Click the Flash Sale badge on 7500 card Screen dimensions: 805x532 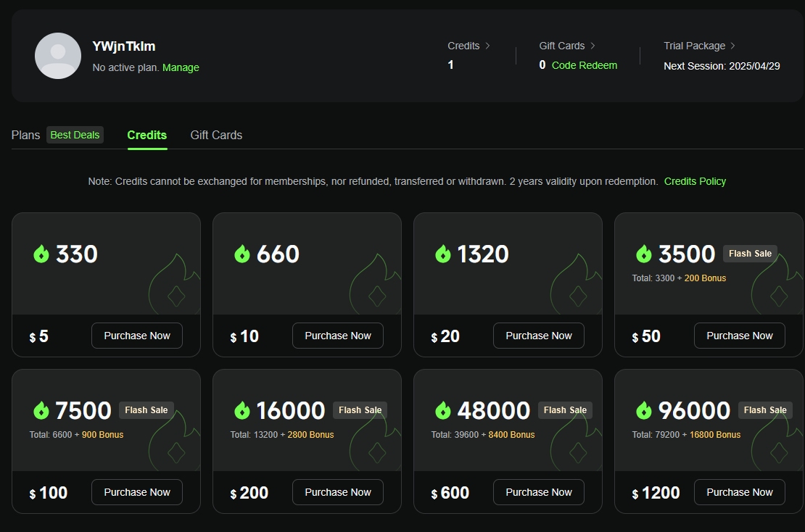pos(146,410)
